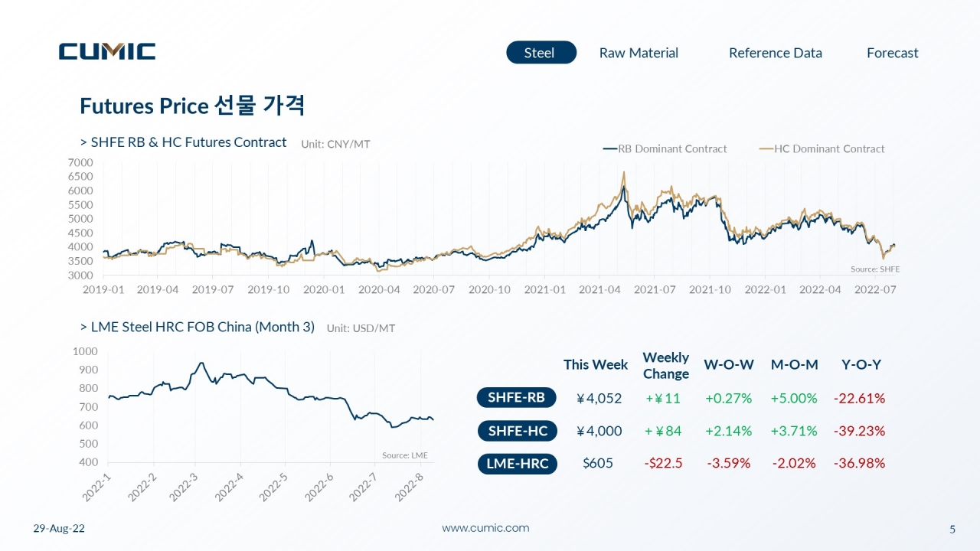Go to the Forecast tab

click(893, 53)
